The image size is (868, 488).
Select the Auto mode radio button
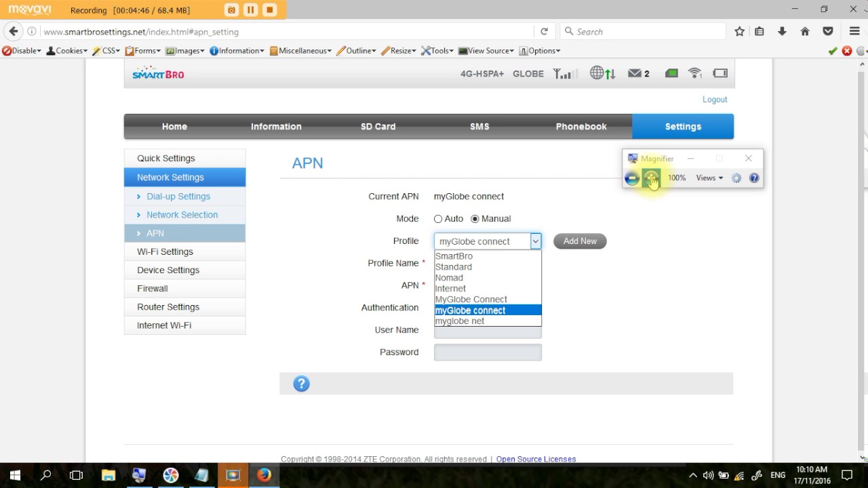pos(438,219)
